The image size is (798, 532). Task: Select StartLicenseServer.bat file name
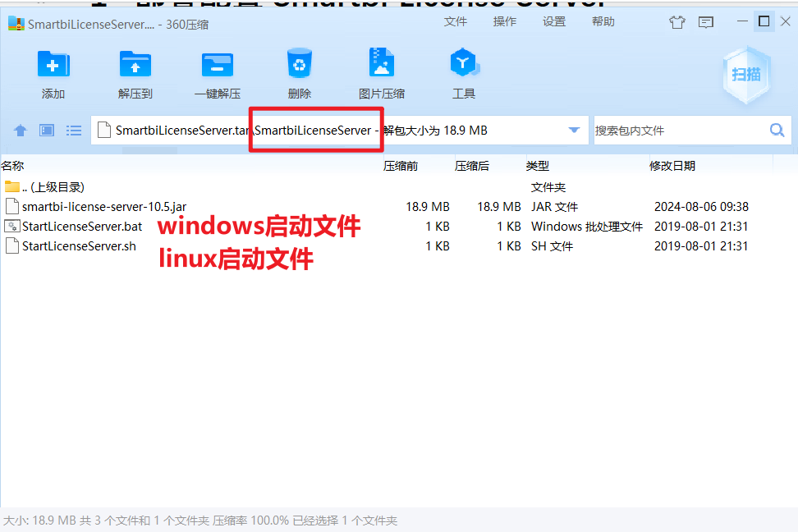click(82, 226)
